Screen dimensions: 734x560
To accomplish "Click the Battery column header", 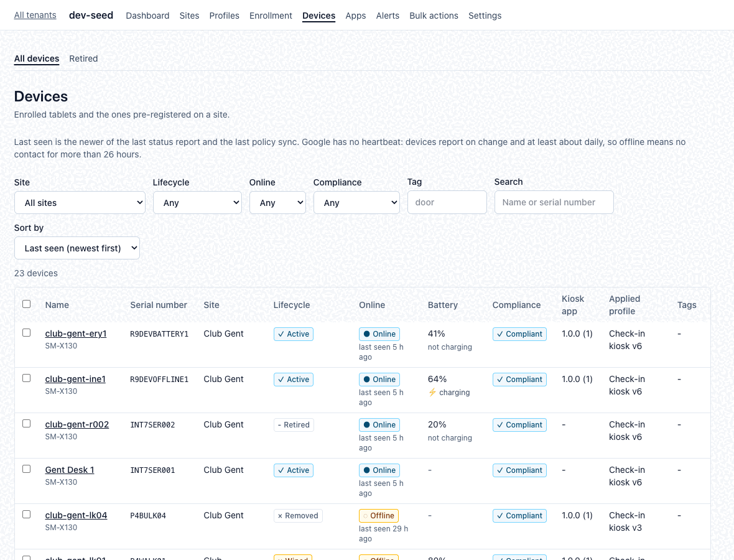I will [x=443, y=305].
